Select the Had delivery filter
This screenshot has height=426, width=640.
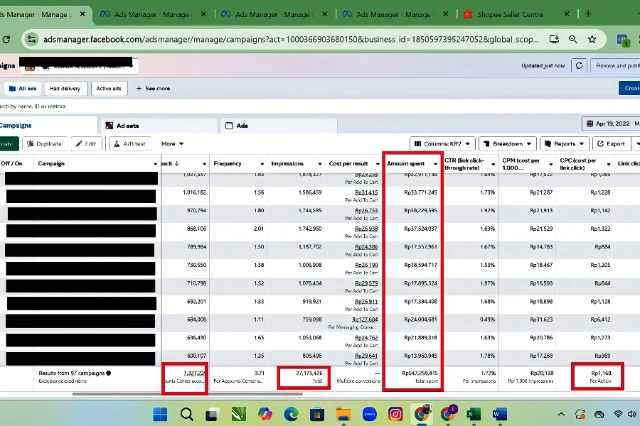pyautogui.click(x=65, y=88)
